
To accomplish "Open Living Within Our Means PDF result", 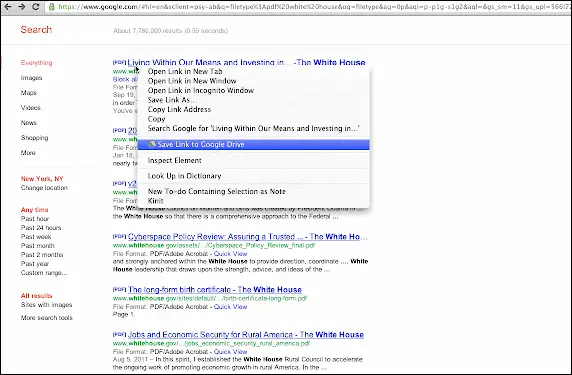I will [x=247, y=62].
